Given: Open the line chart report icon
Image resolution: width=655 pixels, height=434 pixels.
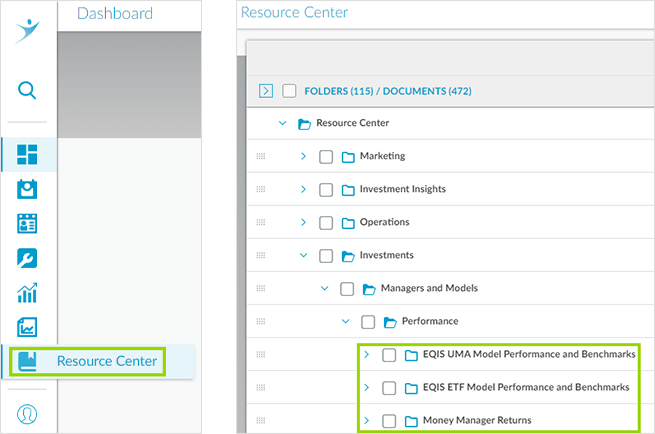Looking at the screenshot, I should (27, 327).
